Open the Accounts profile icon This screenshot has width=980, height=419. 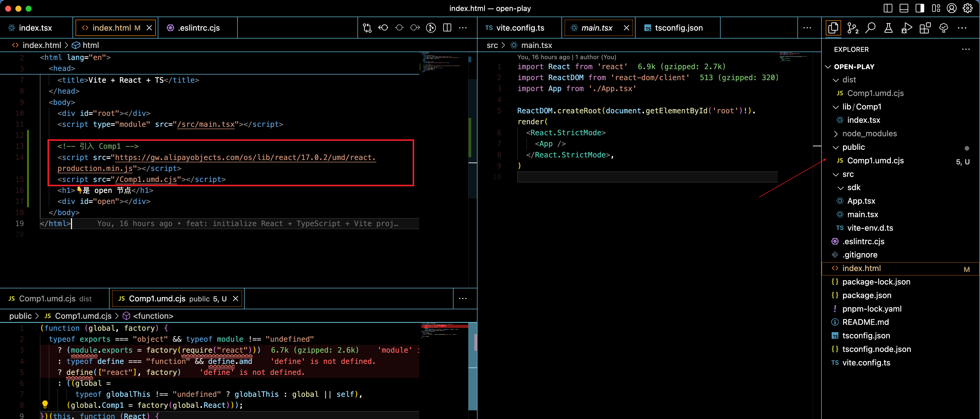951,8
